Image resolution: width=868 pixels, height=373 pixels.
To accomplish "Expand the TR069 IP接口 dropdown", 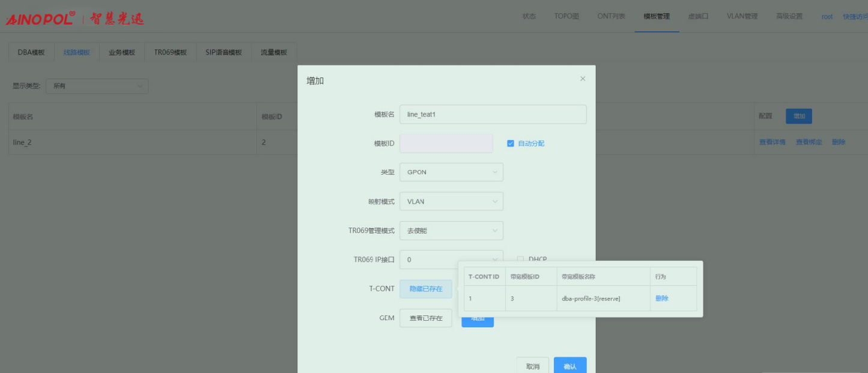I will click(x=451, y=259).
